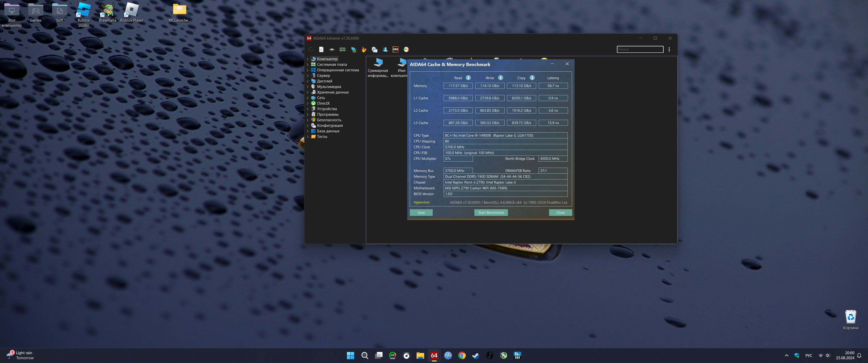This screenshot has height=363, width=868.
Task: Expand the Хранение данных tree arrow
Action: coord(308,92)
